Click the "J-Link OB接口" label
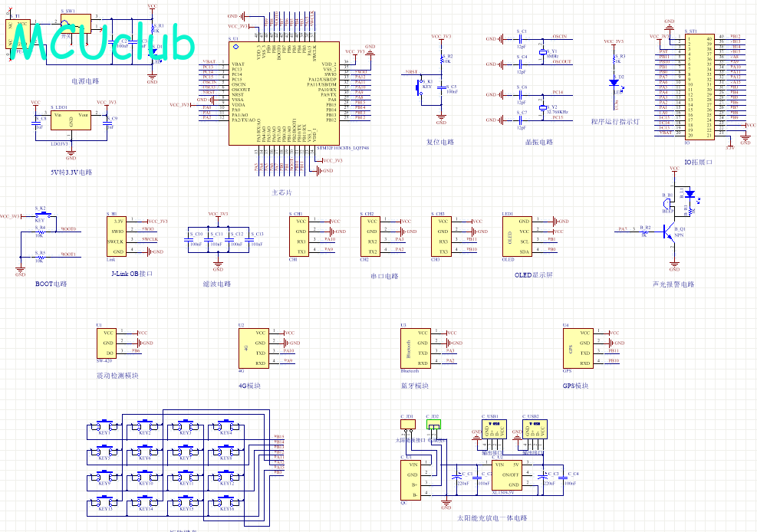The image size is (757, 532). tap(132, 274)
